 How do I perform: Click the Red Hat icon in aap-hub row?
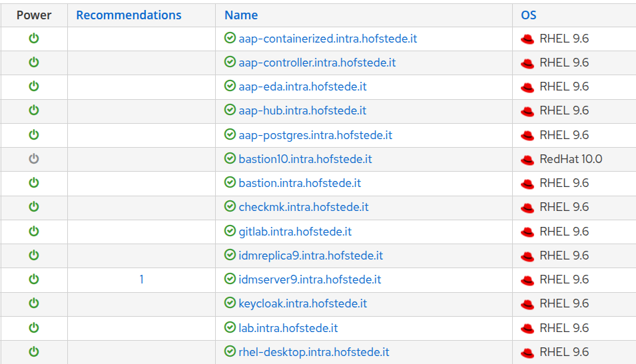(527, 111)
